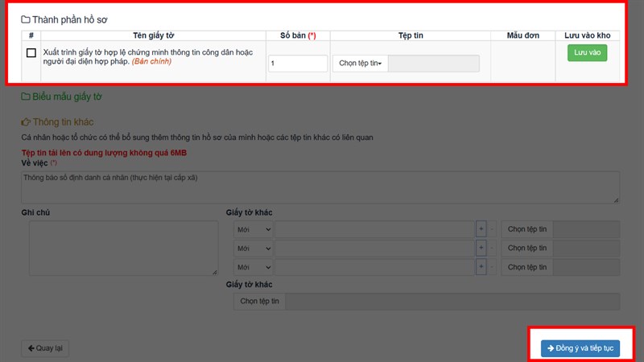Click the Biểu mẫu giấy tờ heading
Screen dimensions: 644x362
pos(67,97)
